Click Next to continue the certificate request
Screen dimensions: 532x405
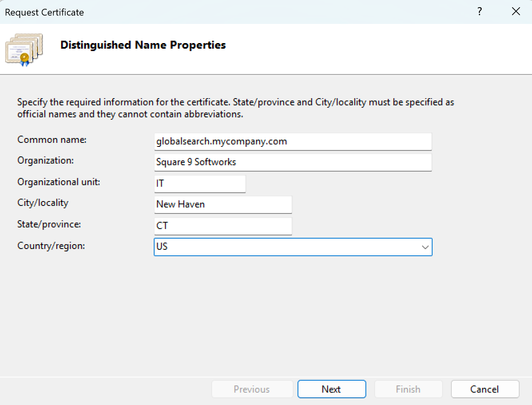coord(332,389)
